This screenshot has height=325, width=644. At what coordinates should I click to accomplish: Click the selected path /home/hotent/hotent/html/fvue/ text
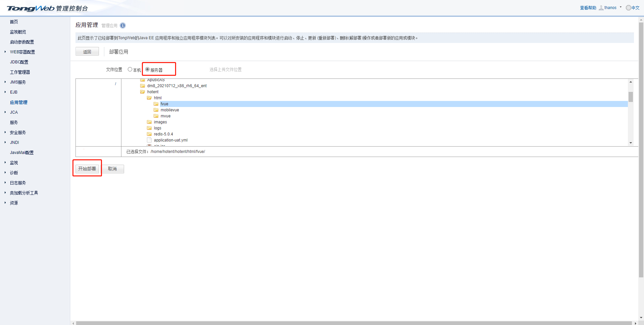(x=178, y=152)
